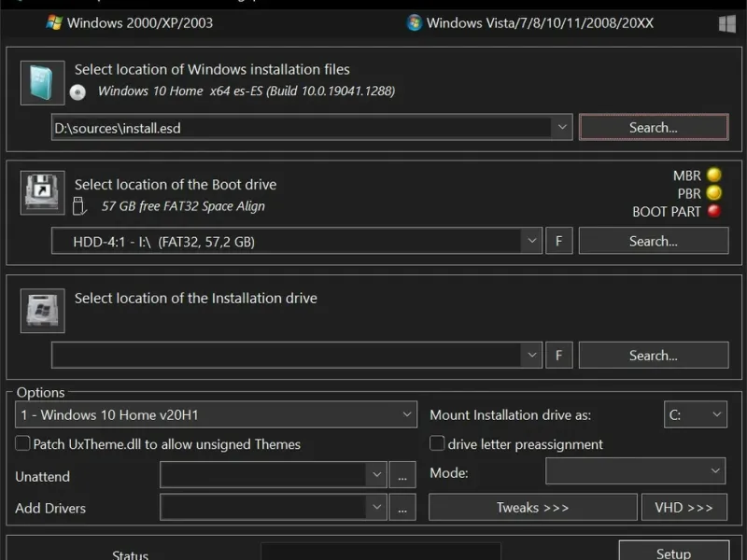
Task: Click the yellow PBR status light
Action: pos(713,193)
